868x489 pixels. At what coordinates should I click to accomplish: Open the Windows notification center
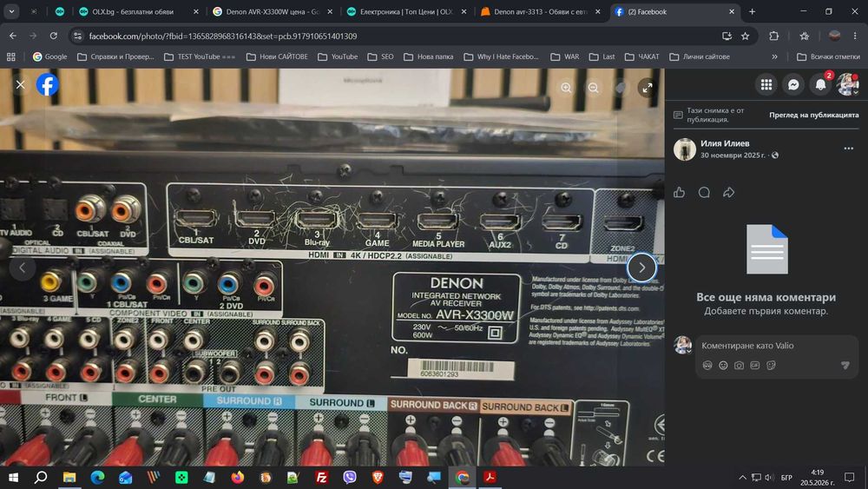click(x=849, y=478)
